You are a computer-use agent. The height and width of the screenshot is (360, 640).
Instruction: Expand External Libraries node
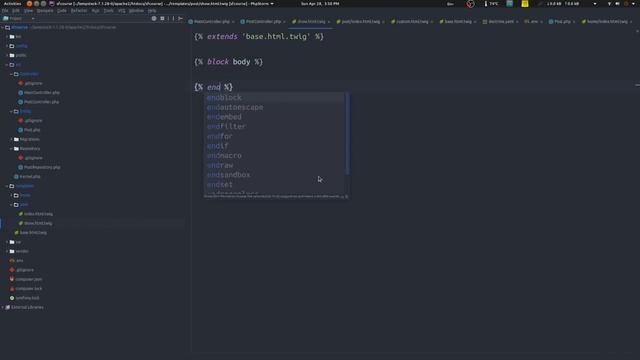3,307
